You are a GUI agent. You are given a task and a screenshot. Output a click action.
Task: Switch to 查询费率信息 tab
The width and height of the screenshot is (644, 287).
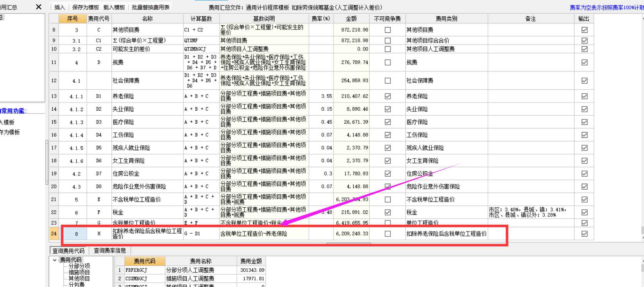[110, 251]
